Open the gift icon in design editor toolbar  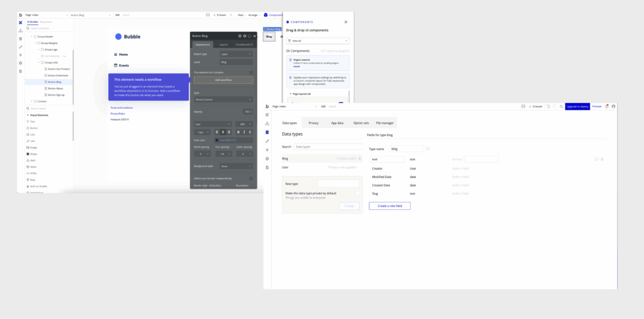coord(208,15)
